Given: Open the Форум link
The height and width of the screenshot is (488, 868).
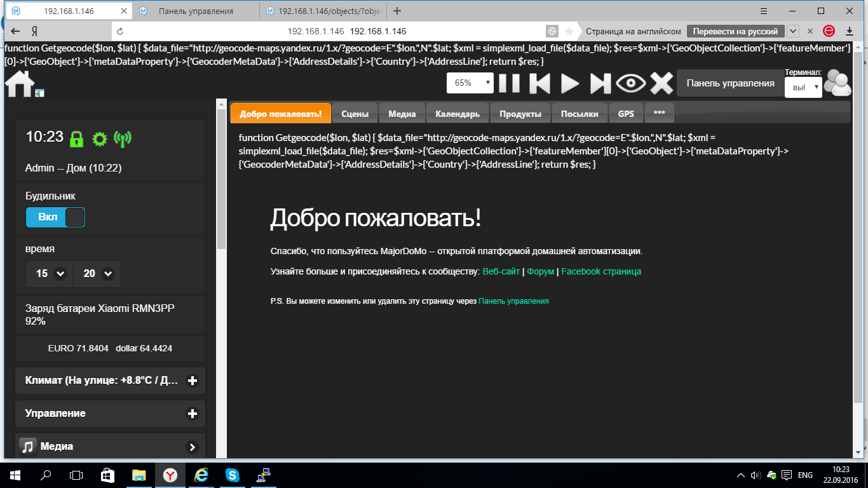Looking at the screenshot, I should tap(541, 271).
